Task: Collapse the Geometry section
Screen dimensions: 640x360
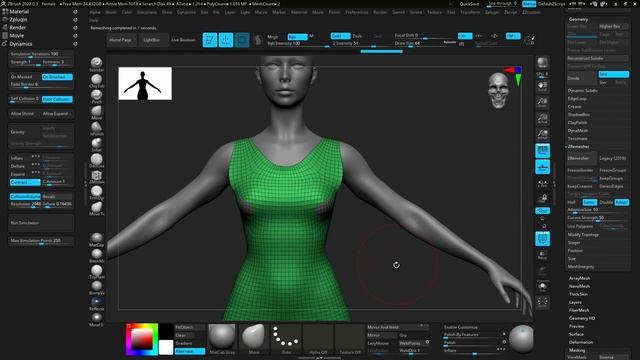Action: (x=578, y=19)
